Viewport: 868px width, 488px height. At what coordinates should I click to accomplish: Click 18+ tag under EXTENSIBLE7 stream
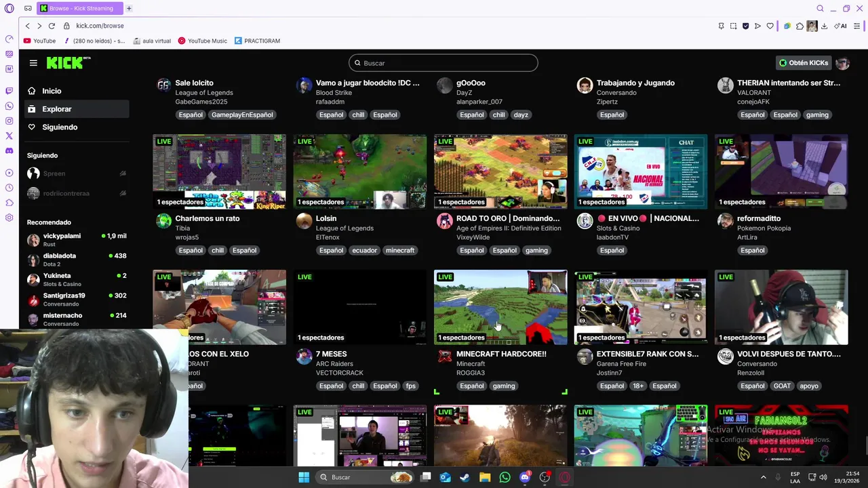[x=638, y=386]
